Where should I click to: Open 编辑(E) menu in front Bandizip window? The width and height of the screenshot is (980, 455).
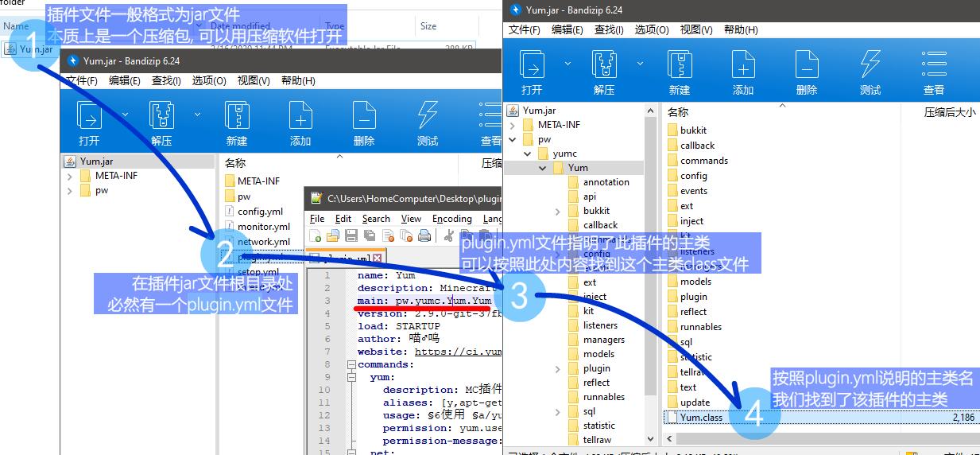coord(567,29)
